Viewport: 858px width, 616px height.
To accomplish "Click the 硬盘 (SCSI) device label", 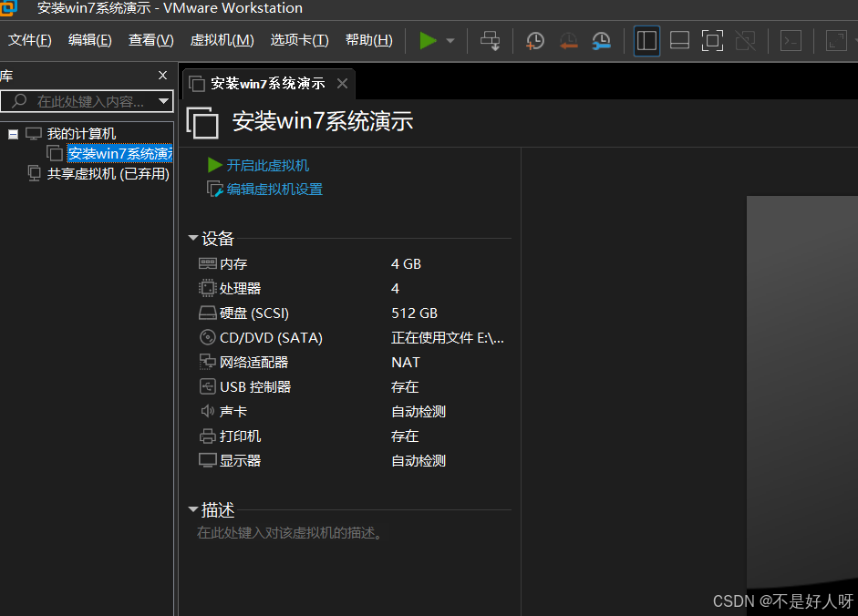I will [x=254, y=313].
